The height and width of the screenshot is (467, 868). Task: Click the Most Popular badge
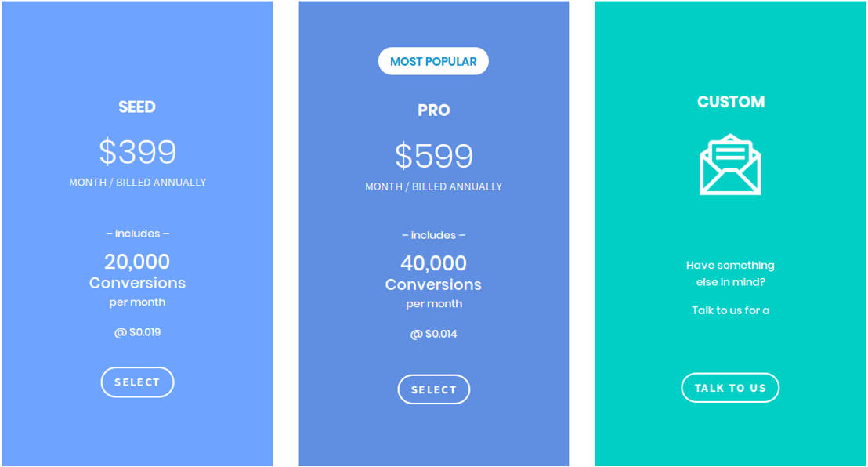click(x=433, y=61)
